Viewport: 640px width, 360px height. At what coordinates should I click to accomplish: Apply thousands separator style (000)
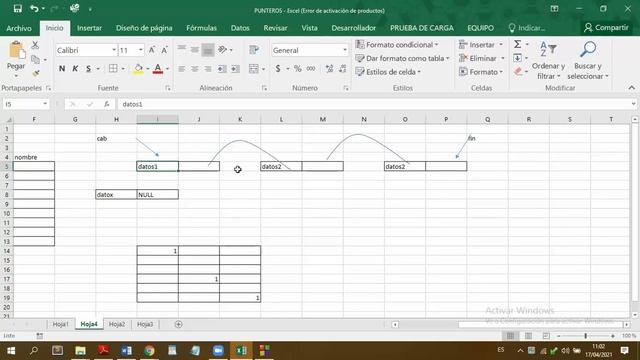[x=311, y=69]
